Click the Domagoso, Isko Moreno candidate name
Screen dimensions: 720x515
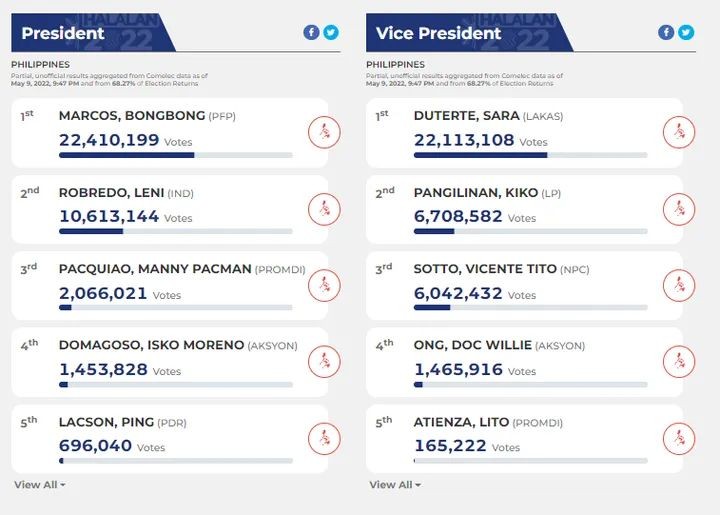(x=152, y=345)
